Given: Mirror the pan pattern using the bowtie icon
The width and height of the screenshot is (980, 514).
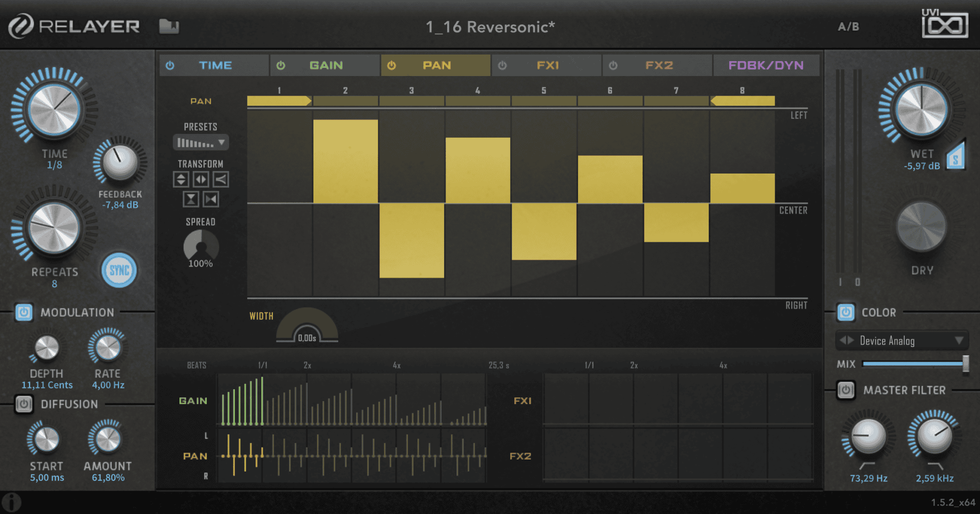Looking at the screenshot, I should point(211,199).
